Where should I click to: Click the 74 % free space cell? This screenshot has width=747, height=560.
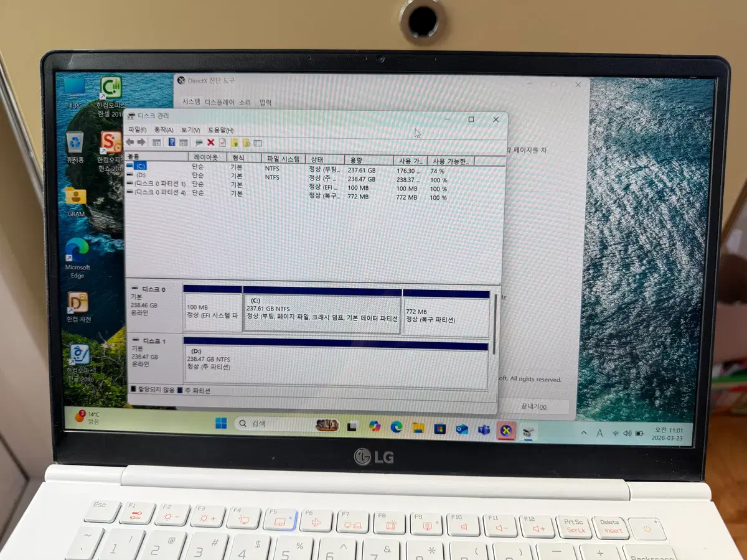tap(438, 171)
